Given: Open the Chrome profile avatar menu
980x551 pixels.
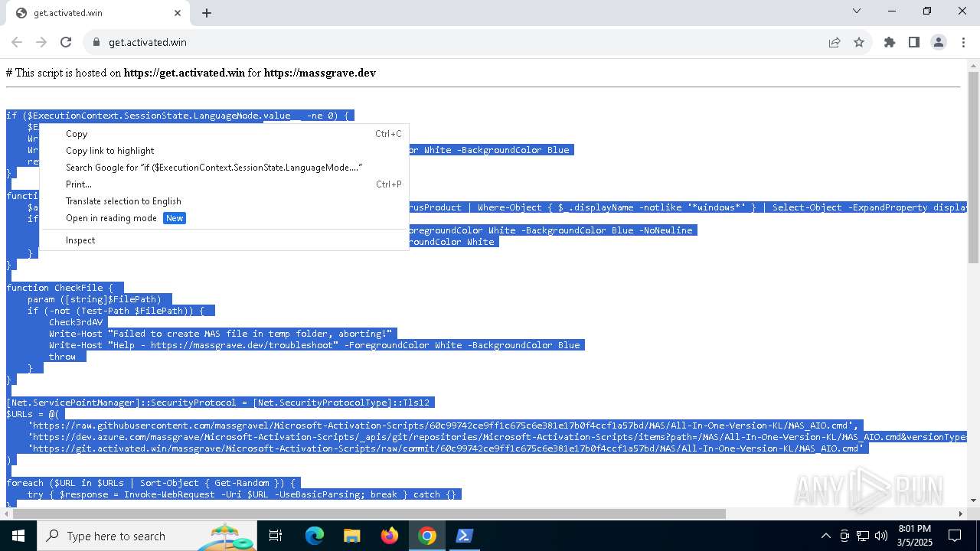Looking at the screenshot, I should pos(939,42).
